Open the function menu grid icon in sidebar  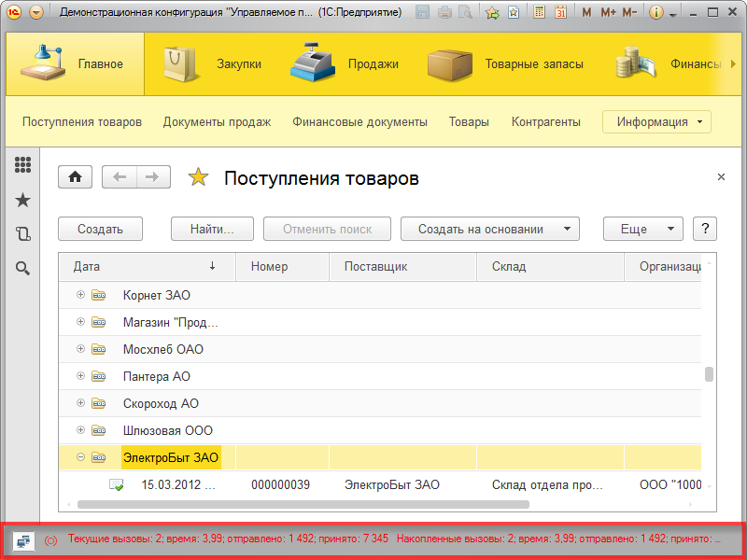(23, 166)
